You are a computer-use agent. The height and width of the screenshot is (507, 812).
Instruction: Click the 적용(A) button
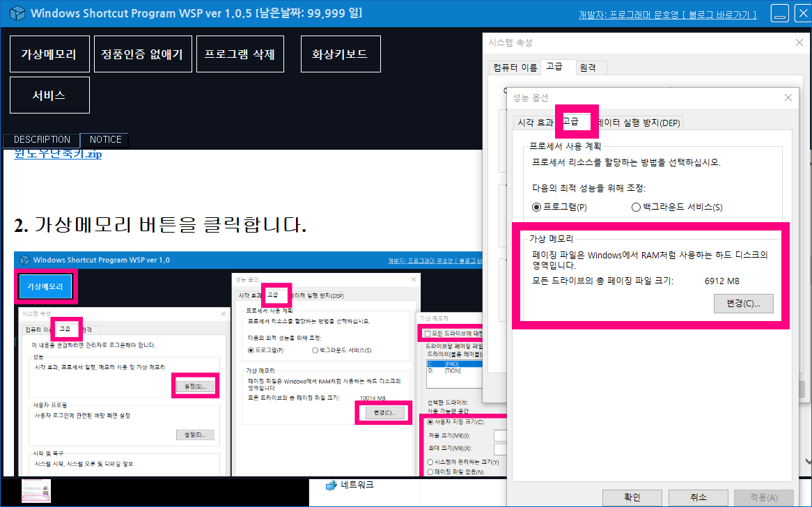(x=764, y=498)
